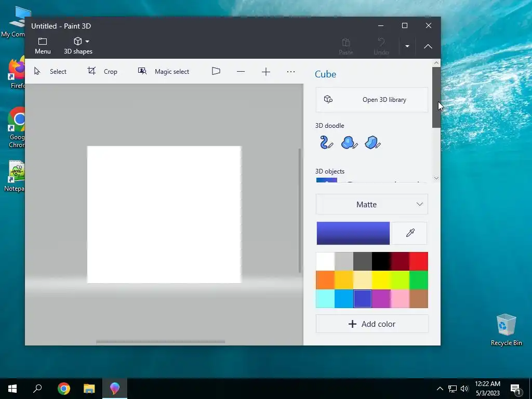Select the Recycle Bin desktop icon

point(506,330)
